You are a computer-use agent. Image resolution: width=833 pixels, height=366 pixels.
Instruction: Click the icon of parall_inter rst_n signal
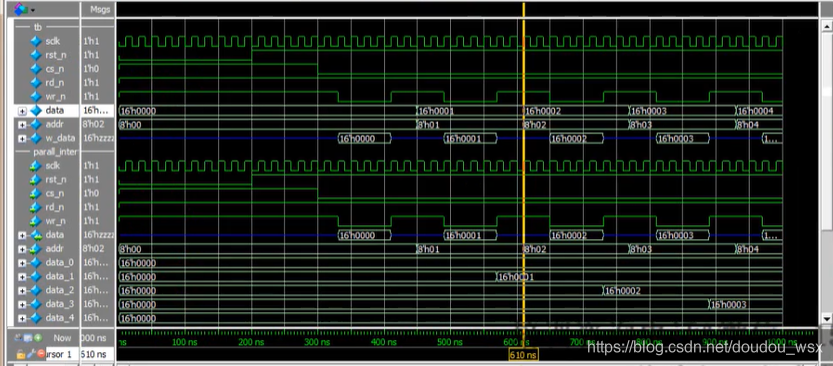[x=36, y=180]
